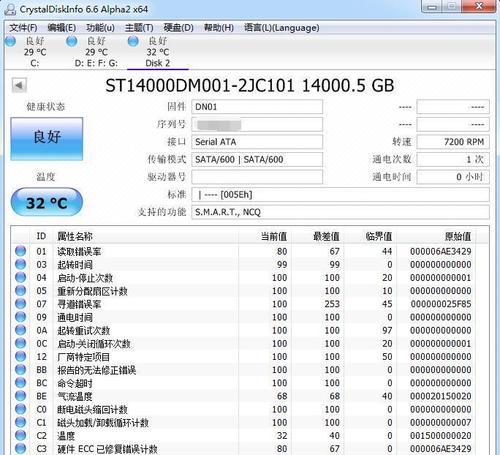Click the blue health icon above Disk 2
Screen dimensions: 500x455
pos(133,41)
